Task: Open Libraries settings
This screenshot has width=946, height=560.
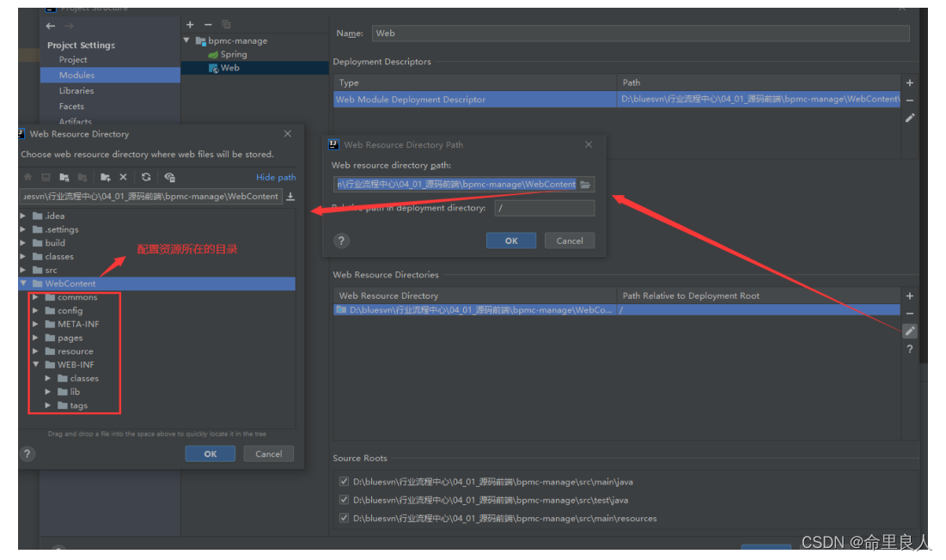Action: pyautogui.click(x=76, y=91)
